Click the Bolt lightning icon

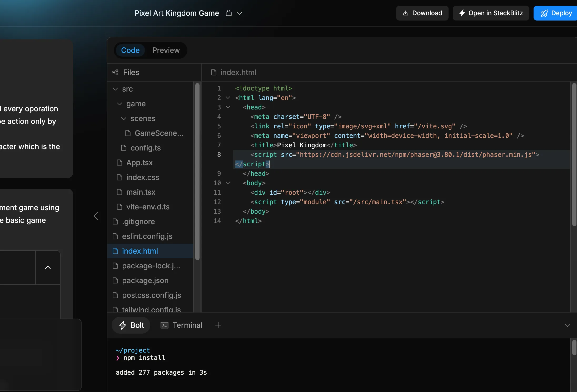(x=123, y=325)
